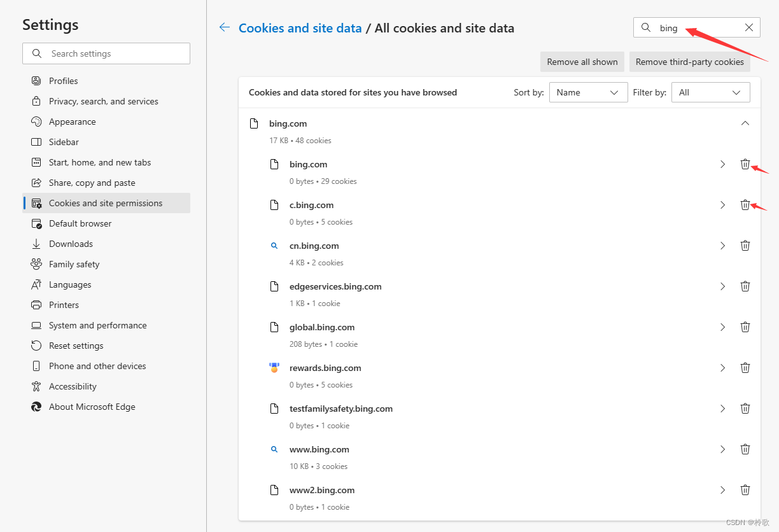Click the Family safety icon in the sidebar
Image resolution: width=779 pixels, height=532 pixels.
tap(36, 264)
